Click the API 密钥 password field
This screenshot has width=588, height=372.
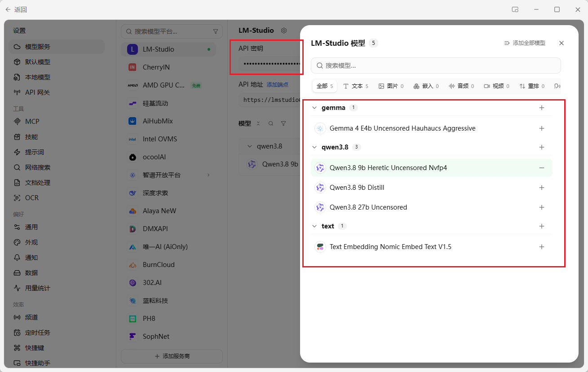270,64
